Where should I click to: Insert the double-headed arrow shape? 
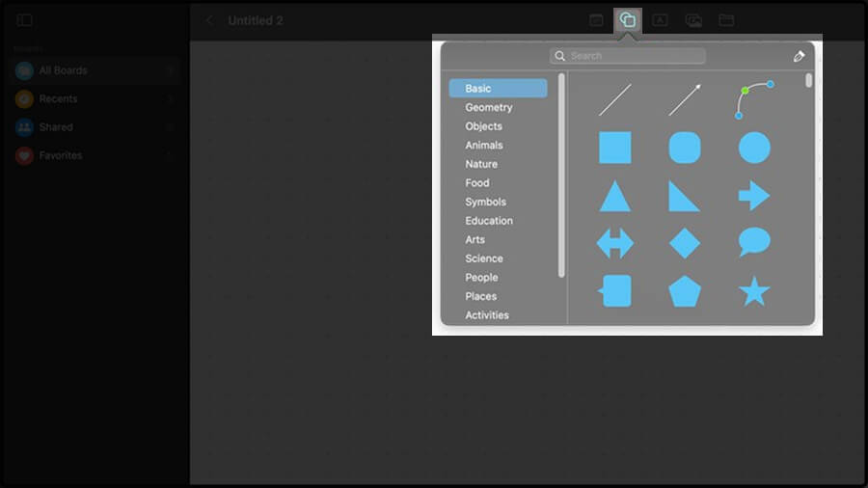pyautogui.click(x=614, y=243)
